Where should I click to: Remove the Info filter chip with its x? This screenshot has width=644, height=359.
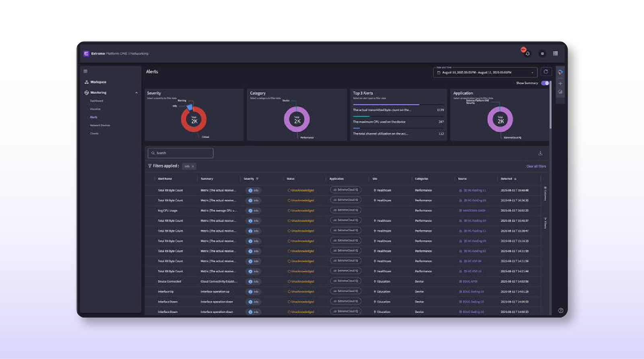[193, 166]
